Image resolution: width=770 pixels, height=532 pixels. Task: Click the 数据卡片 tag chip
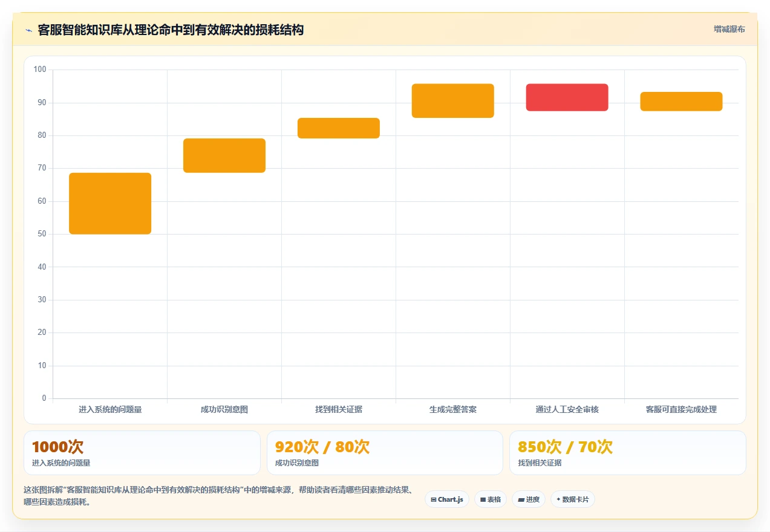tap(573, 499)
